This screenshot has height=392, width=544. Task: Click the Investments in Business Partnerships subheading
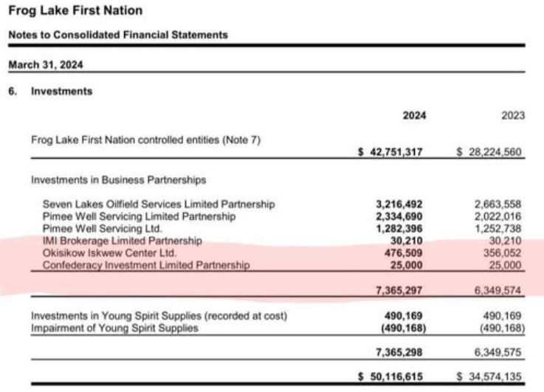118,179
